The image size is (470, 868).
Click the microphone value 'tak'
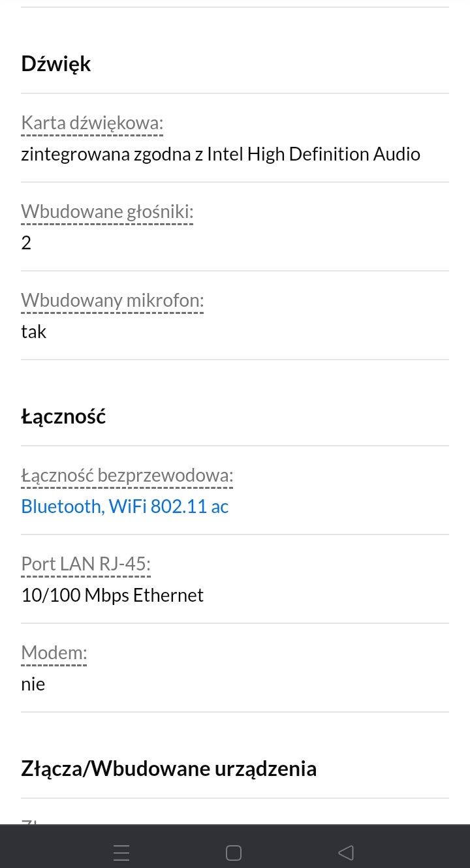click(x=34, y=332)
